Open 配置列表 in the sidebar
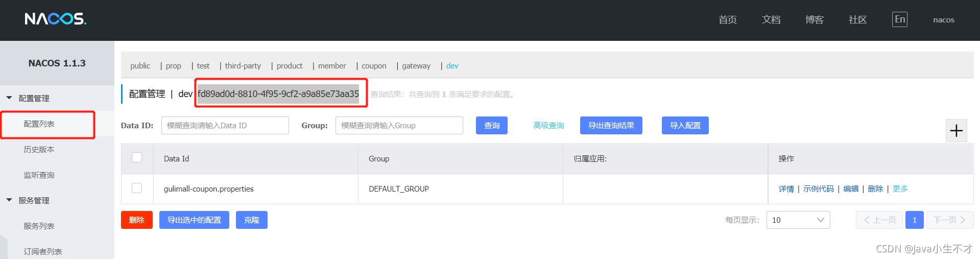980x259 pixels. 39,124
